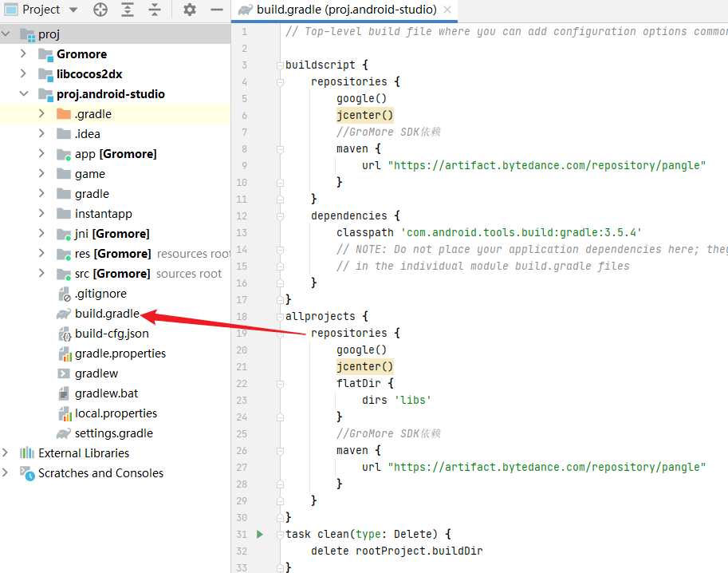
Task: Fold the buildscript block at line 3
Action: (280, 65)
